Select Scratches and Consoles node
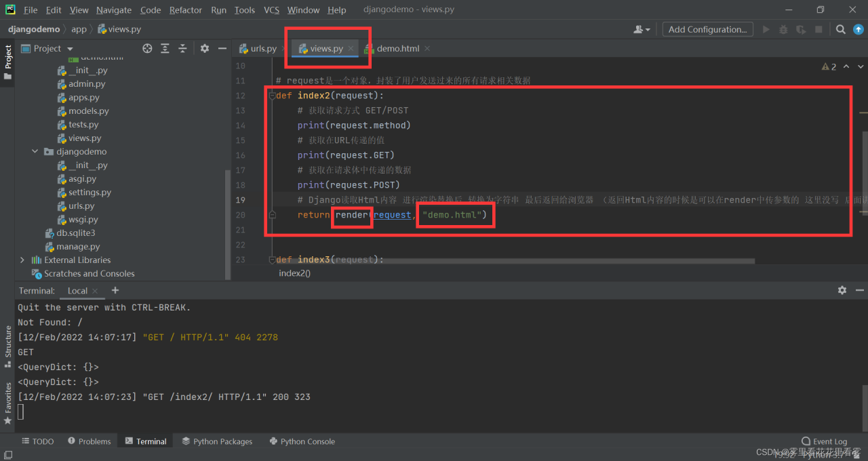The width and height of the screenshot is (868, 461). pos(89,274)
